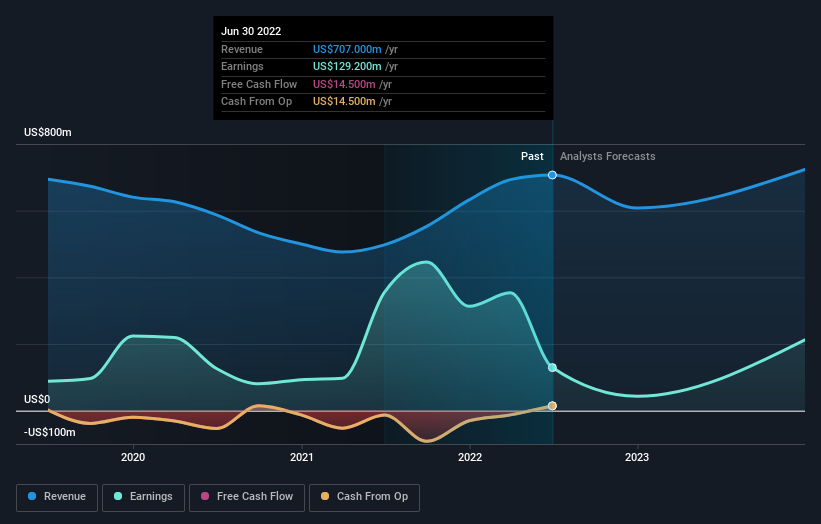Screen dimensions: 821x524
Task: Click the Jun 30 2022 tooltip date
Action: [251, 31]
